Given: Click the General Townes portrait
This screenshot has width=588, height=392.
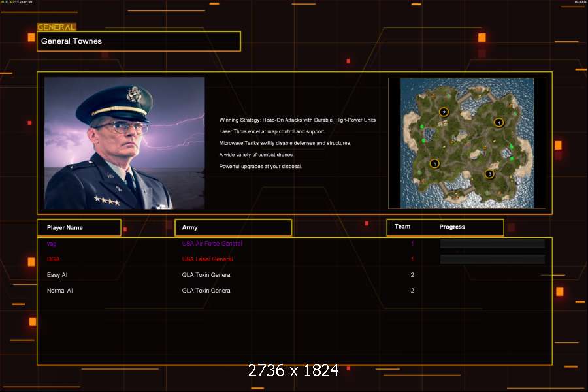Looking at the screenshot, I should [125, 143].
